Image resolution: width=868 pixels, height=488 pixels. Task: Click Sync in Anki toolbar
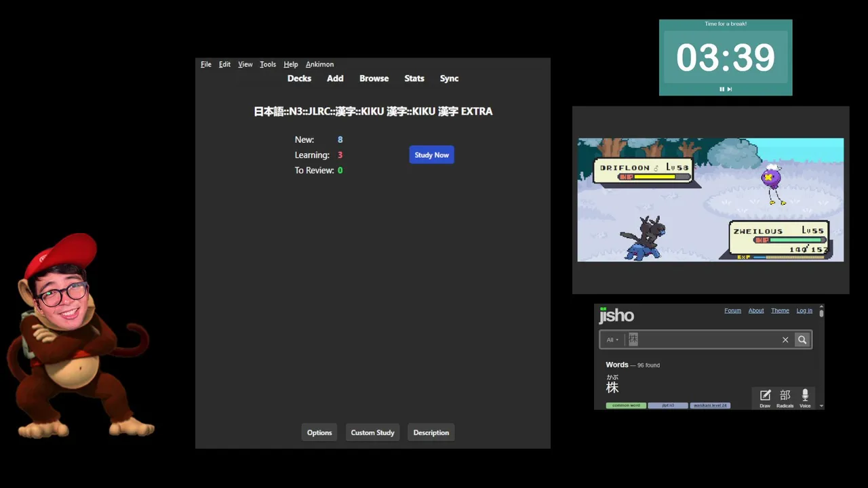click(449, 79)
